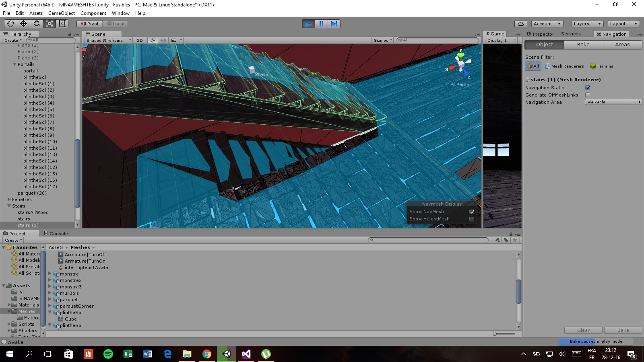Image resolution: width=644 pixels, height=362 pixels.
Task: Switch to the Inspector tab
Action: click(x=540, y=34)
